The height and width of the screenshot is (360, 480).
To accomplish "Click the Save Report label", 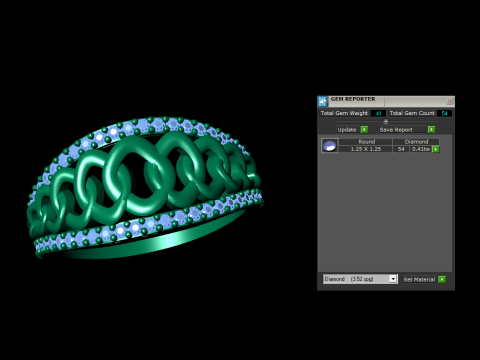I will (396, 130).
